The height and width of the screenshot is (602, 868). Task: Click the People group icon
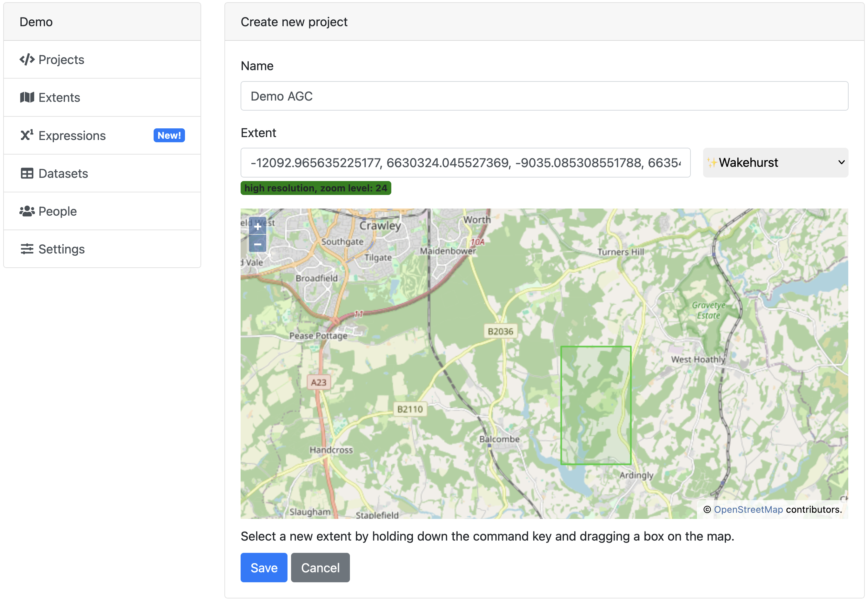pyautogui.click(x=27, y=211)
